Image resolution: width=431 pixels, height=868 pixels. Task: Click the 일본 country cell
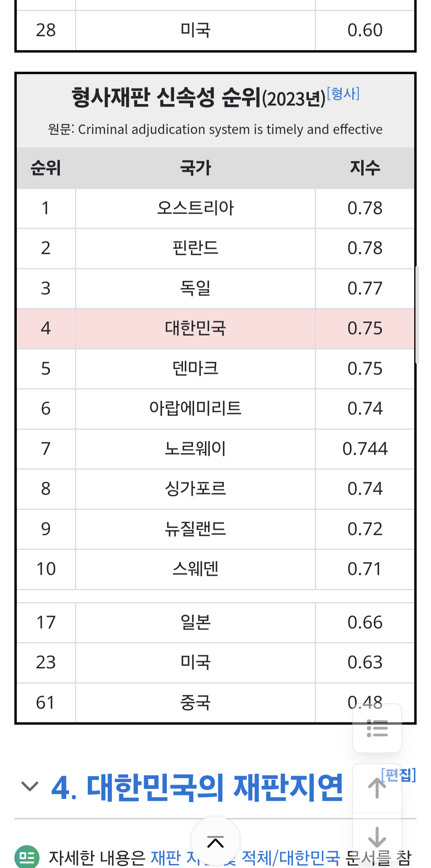coord(195,623)
